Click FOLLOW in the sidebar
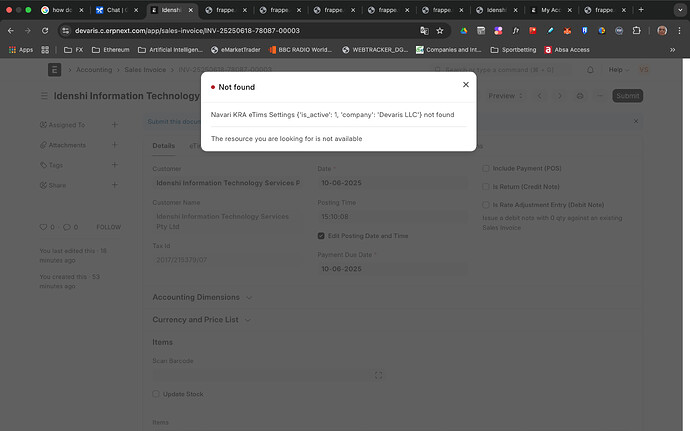The width and height of the screenshot is (690, 431). [x=109, y=227]
